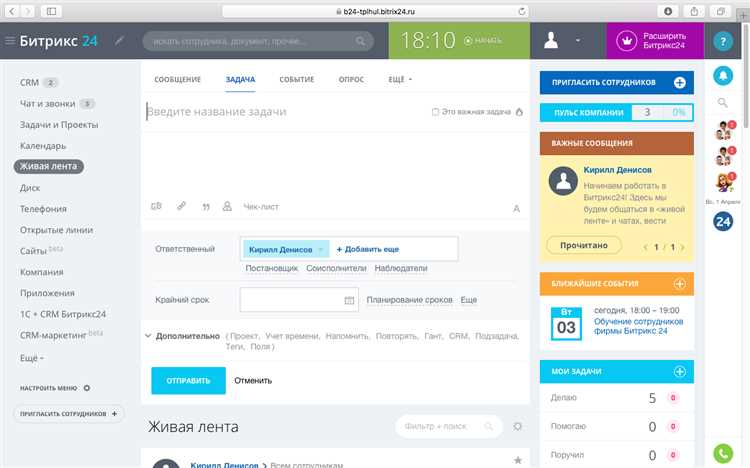The width and height of the screenshot is (750, 468).
Task: Click the Фильтр + поиск field
Action: click(449, 426)
